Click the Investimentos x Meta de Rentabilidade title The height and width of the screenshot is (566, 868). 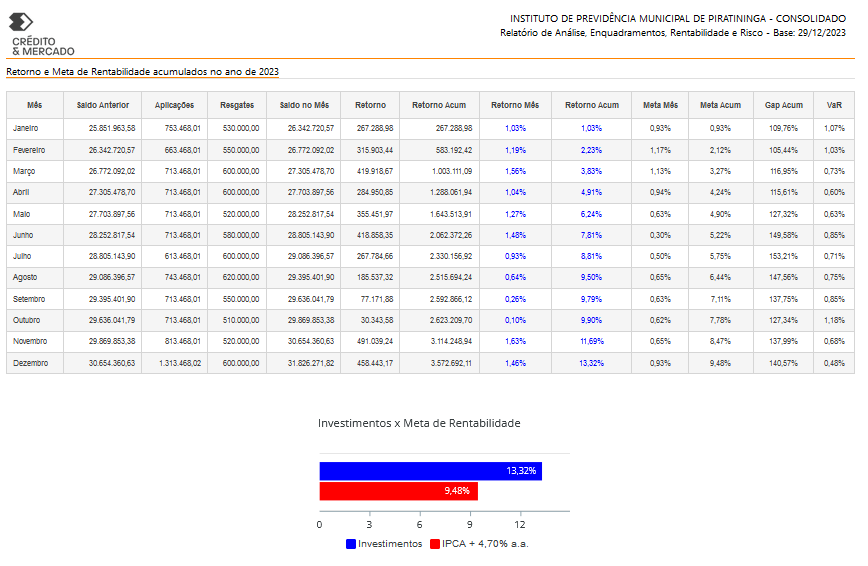[419, 423]
